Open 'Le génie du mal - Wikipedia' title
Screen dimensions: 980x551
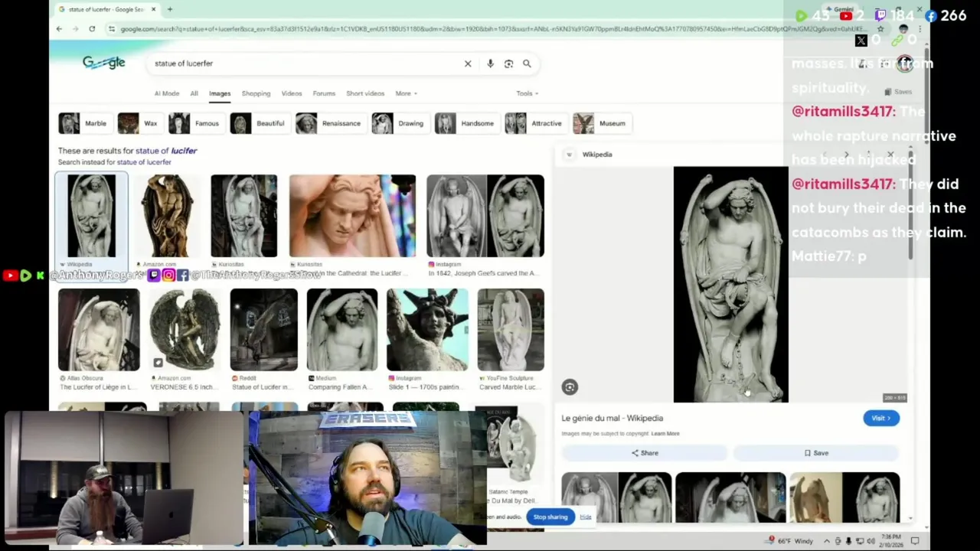(x=612, y=418)
